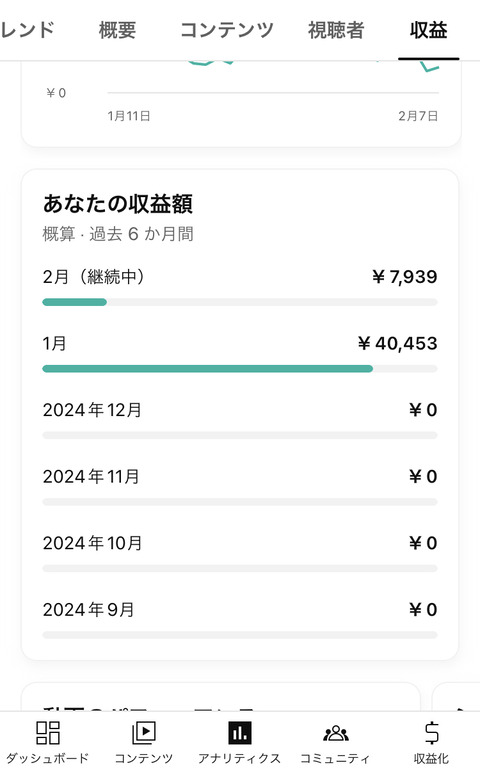This screenshot has width=480, height=772.
Task: Select the 1月 ¥40,453 earnings row
Action: click(240, 354)
